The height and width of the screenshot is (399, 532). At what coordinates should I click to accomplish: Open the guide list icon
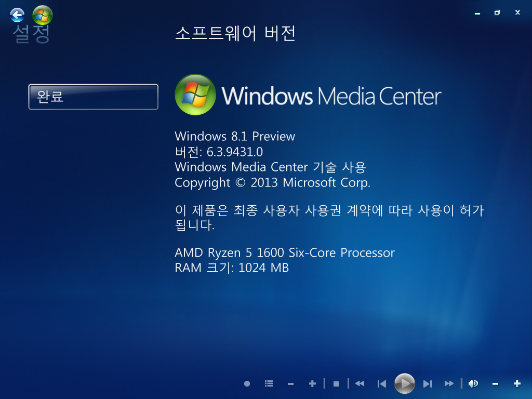[x=269, y=384]
